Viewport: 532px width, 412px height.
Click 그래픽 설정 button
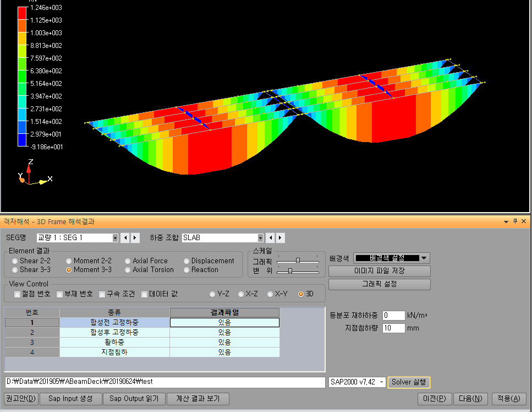click(379, 284)
